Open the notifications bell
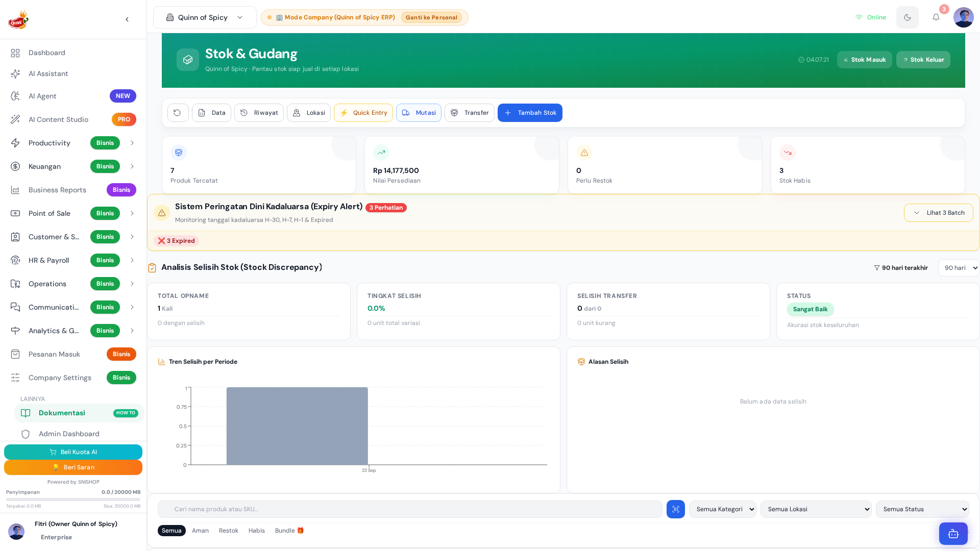 pos(936,17)
